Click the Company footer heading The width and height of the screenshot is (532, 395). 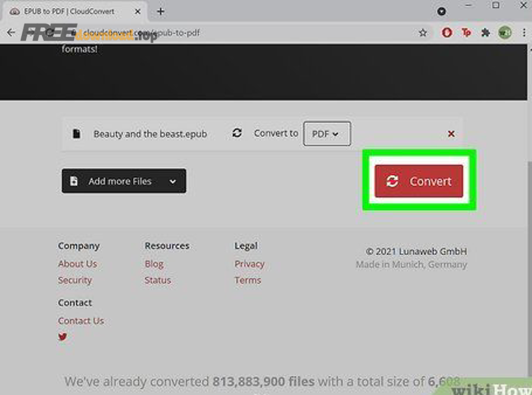click(79, 246)
